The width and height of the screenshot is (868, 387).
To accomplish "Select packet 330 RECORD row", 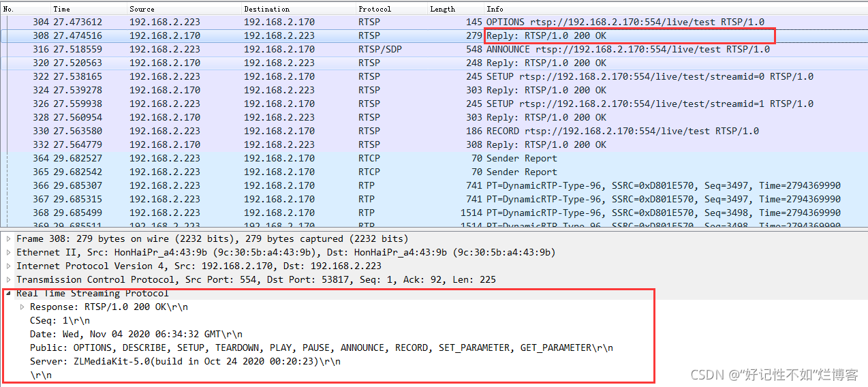I will click(434, 131).
